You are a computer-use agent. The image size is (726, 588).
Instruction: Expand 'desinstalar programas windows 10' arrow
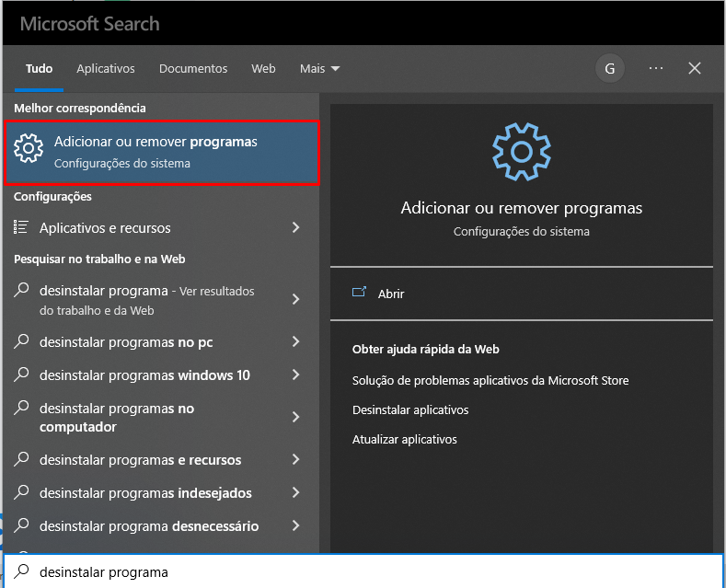coord(296,375)
